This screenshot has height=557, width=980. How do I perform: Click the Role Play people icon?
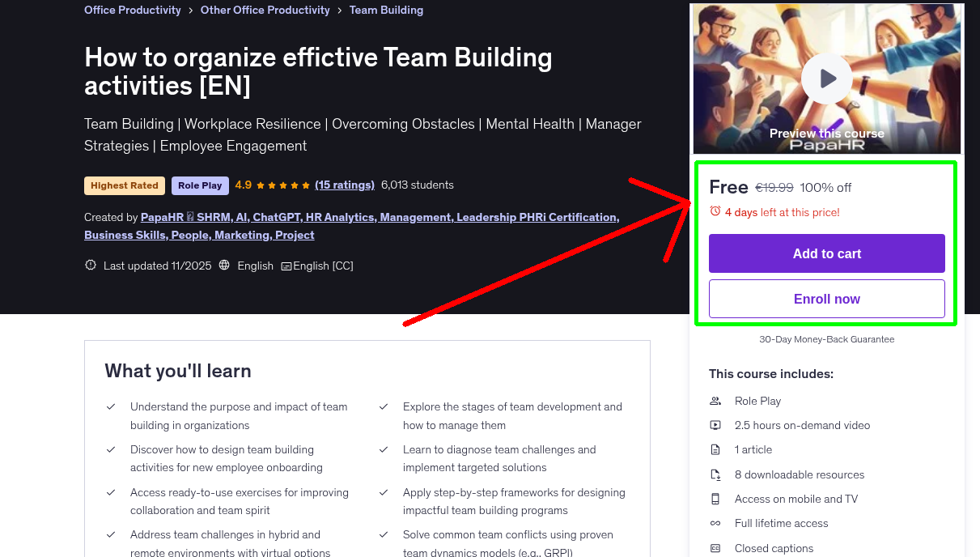(715, 401)
